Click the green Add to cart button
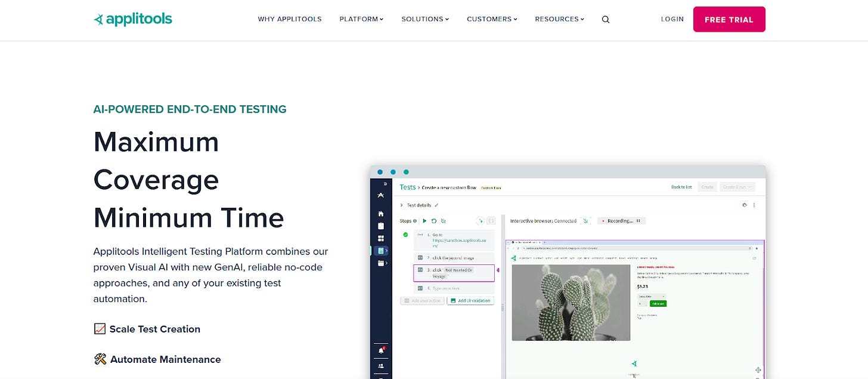The width and height of the screenshot is (868, 379). [658, 303]
